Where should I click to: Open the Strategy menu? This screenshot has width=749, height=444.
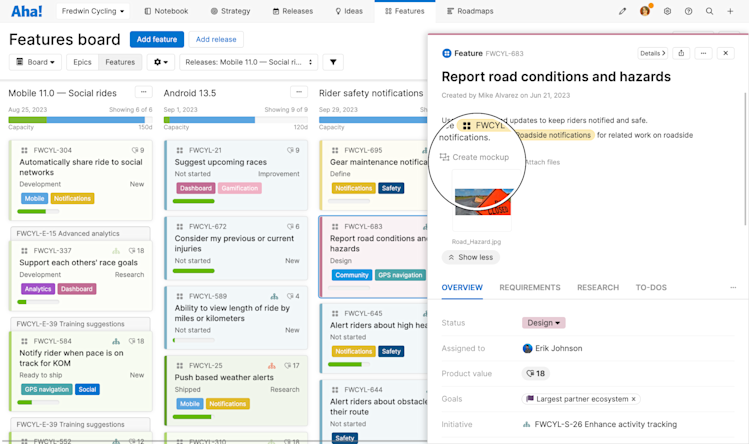point(230,11)
